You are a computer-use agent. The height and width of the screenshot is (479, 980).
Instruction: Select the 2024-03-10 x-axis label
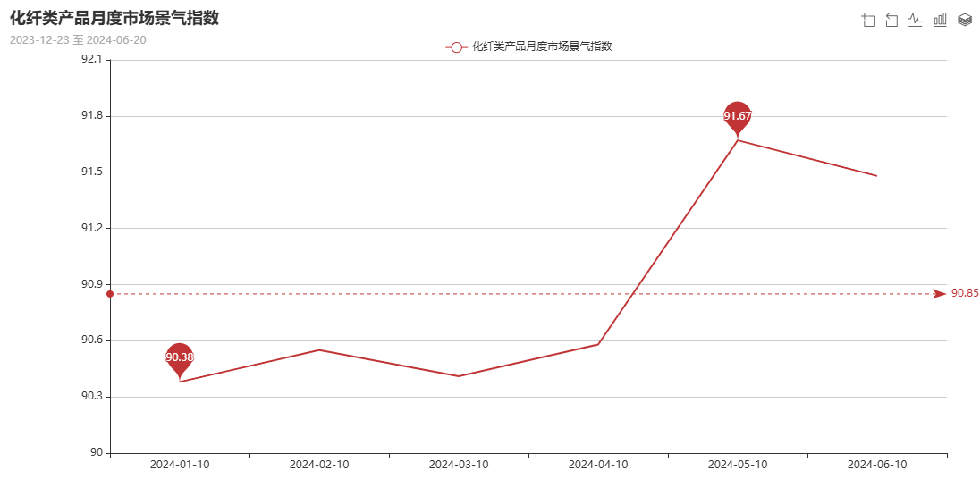pos(458,466)
